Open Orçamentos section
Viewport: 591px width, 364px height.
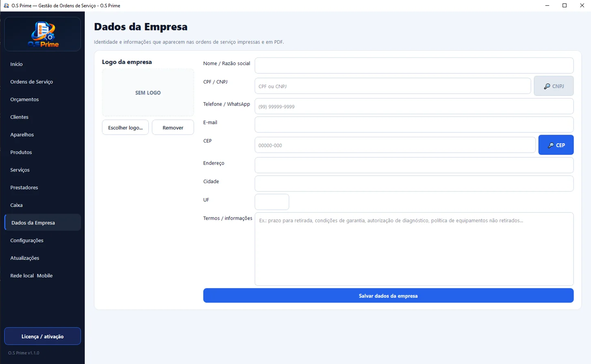(x=42, y=99)
